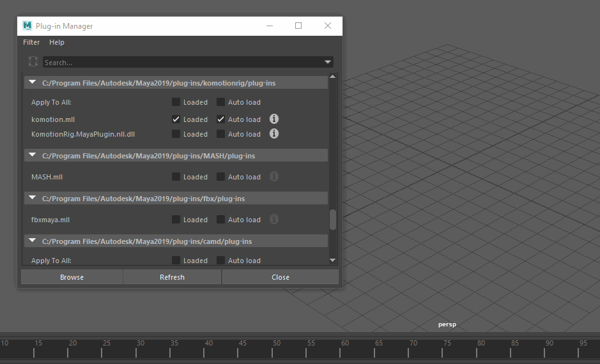This screenshot has height=364, width=600.
Task: Collapse the camd/plug-ins section
Action: point(33,241)
